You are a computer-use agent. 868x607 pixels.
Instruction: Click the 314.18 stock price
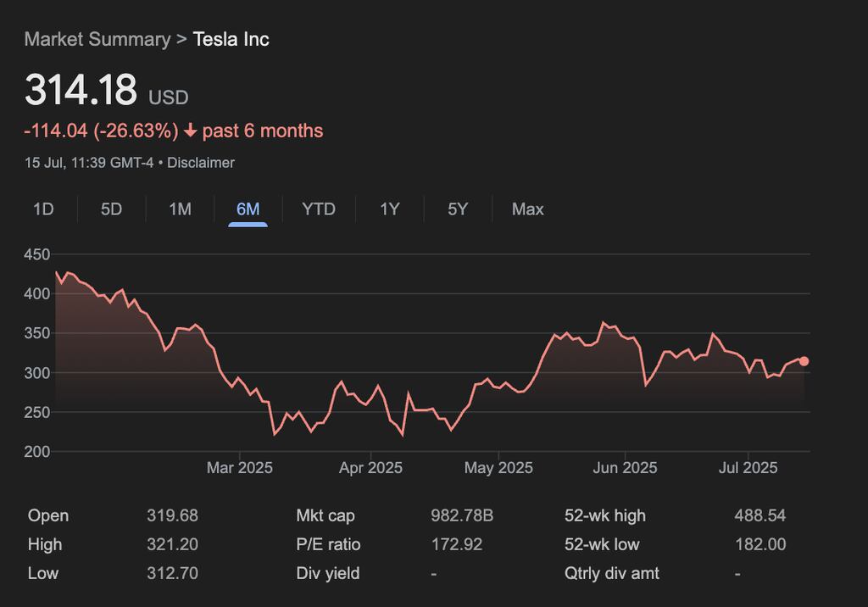point(81,89)
